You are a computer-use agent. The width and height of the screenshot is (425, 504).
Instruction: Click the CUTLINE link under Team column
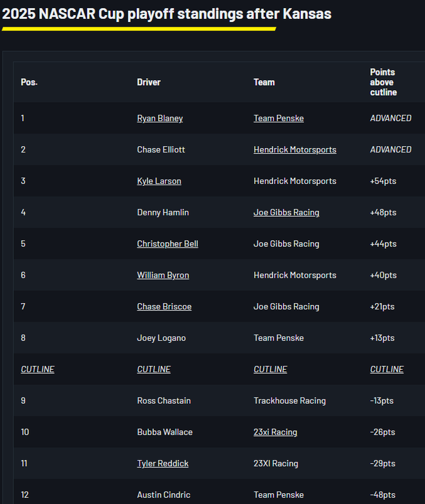click(271, 369)
